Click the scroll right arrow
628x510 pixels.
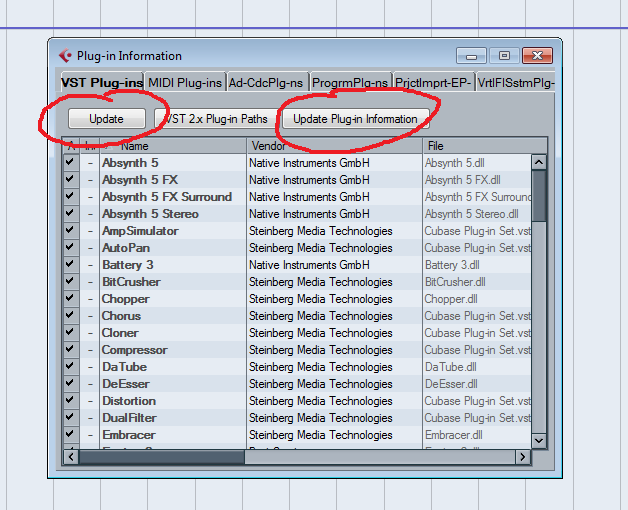tap(523, 457)
